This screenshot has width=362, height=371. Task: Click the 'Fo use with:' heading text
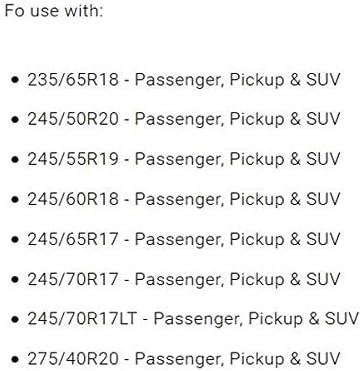(x=54, y=11)
